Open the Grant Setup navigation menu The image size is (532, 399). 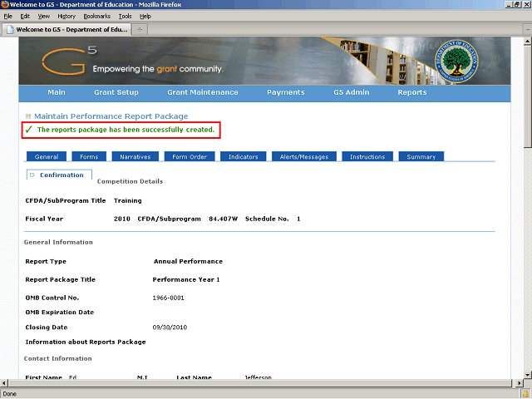pos(116,92)
